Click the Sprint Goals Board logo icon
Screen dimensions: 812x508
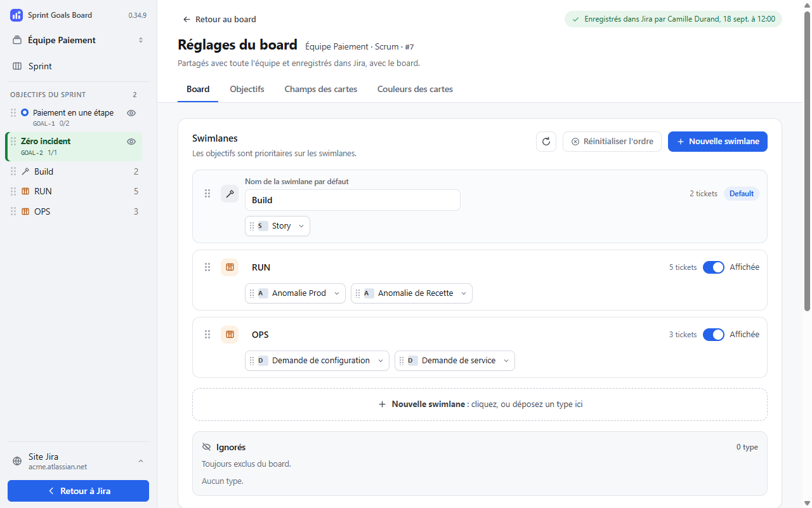point(16,15)
